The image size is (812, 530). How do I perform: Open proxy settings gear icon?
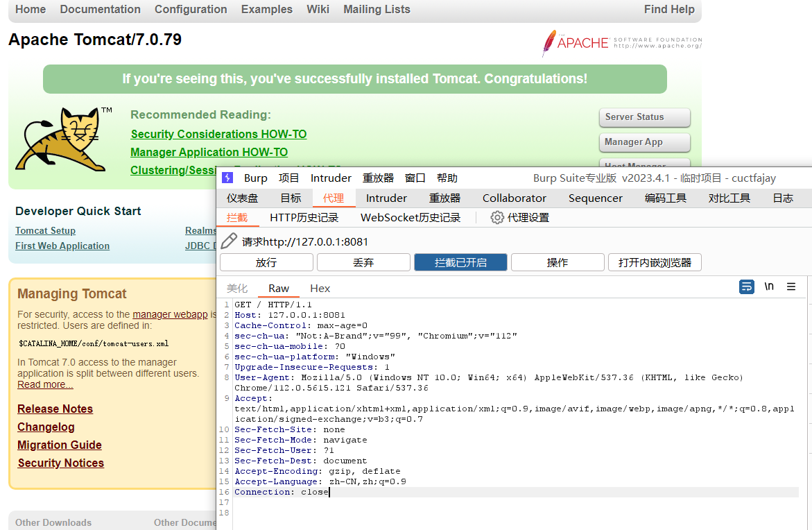[496, 218]
